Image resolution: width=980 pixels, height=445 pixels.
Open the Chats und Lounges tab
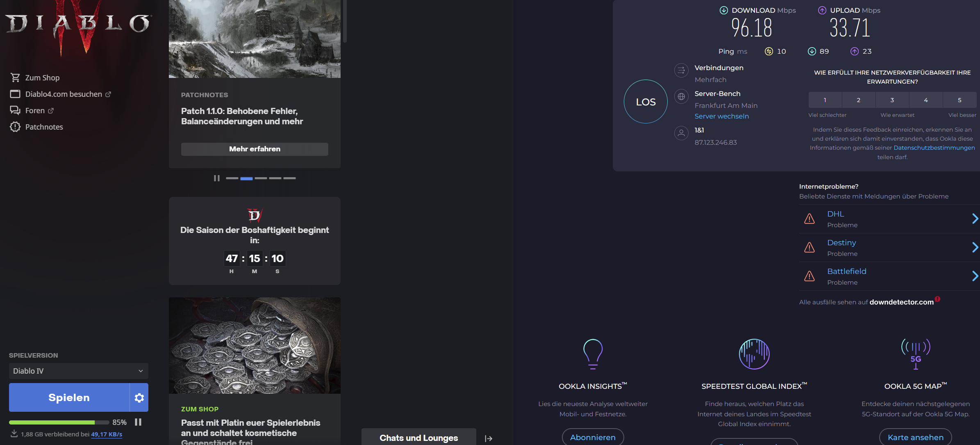[418, 438]
